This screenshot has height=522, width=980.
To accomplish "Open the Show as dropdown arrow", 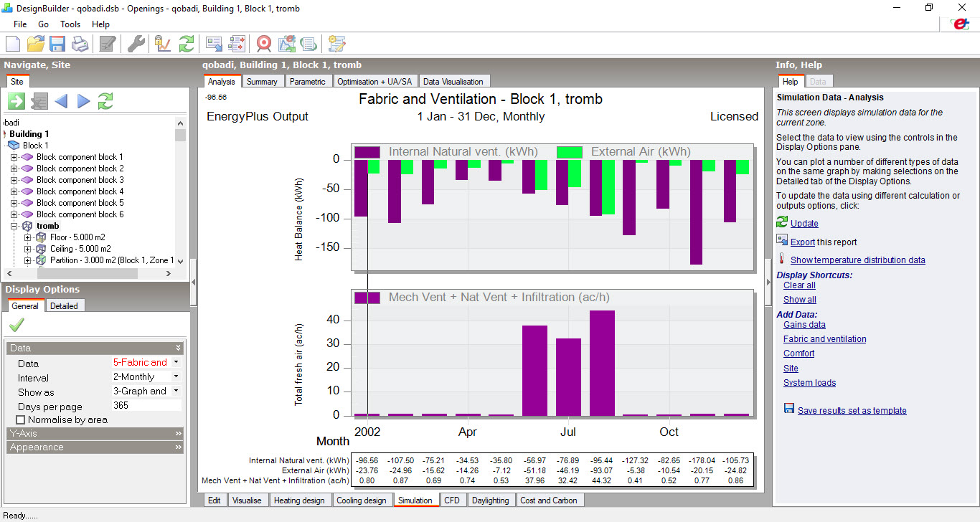I will pyautogui.click(x=176, y=391).
